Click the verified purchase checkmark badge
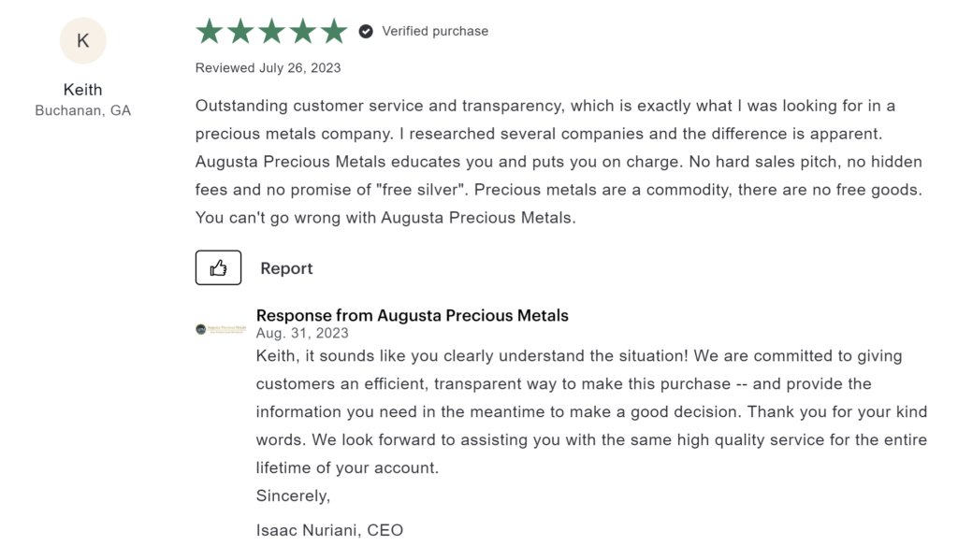This screenshot has width=958, height=560. click(366, 31)
